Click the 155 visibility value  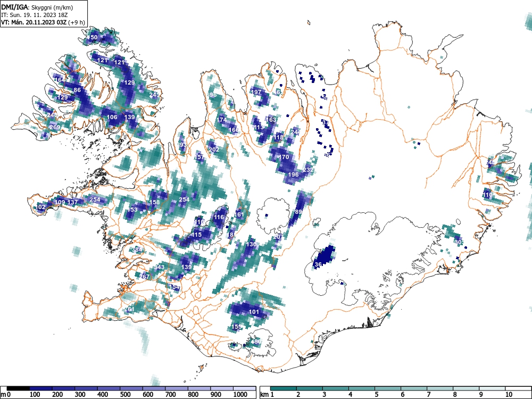click(x=237, y=327)
